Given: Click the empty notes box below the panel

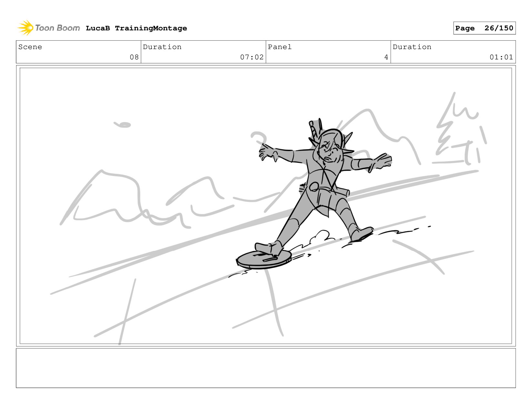Looking at the screenshot, I should click(x=266, y=368).
